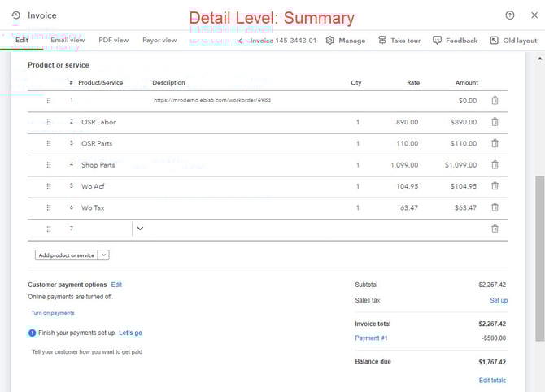The width and height of the screenshot is (545, 392).
Task: Click the Take tour icon
Action: (382, 41)
